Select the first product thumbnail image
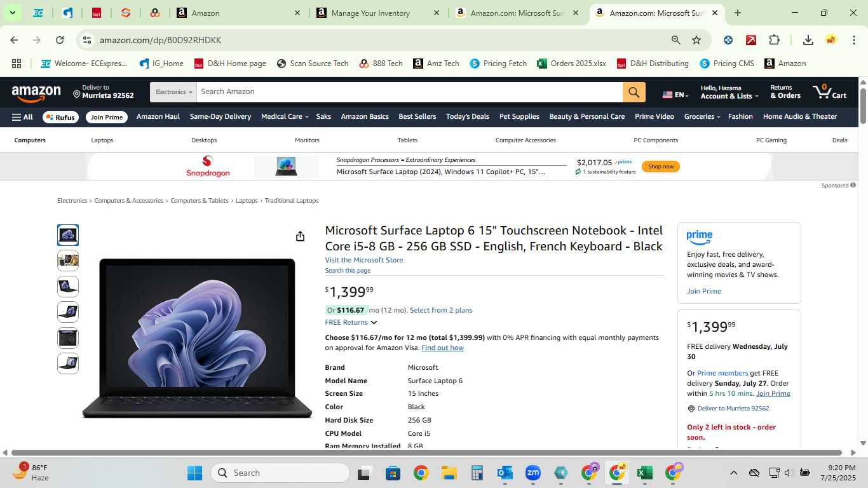The height and width of the screenshot is (488, 868). click(68, 235)
